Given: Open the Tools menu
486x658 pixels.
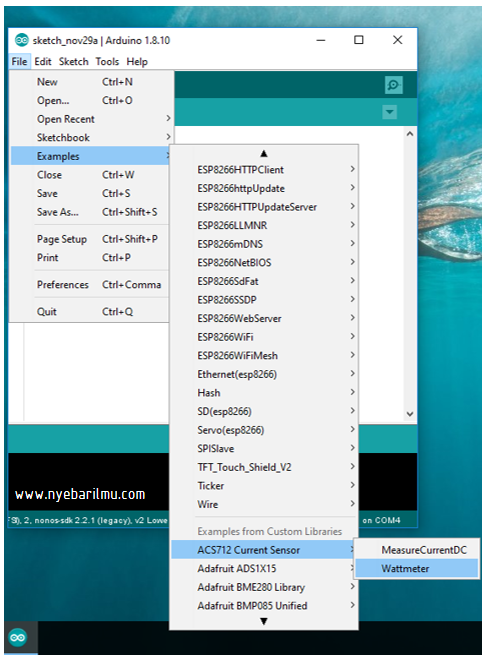Looking at the screenshot, I should tap(107, 62).
